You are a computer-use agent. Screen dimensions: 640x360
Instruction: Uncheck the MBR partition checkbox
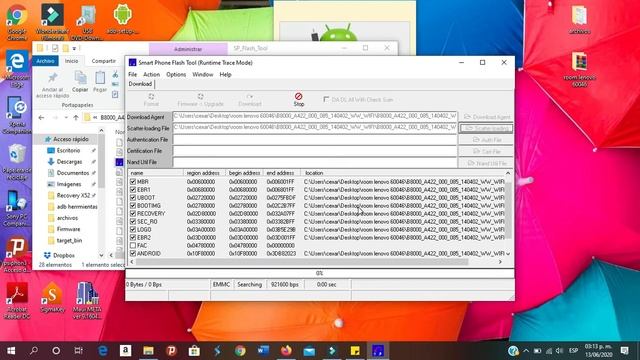[133, 182]
